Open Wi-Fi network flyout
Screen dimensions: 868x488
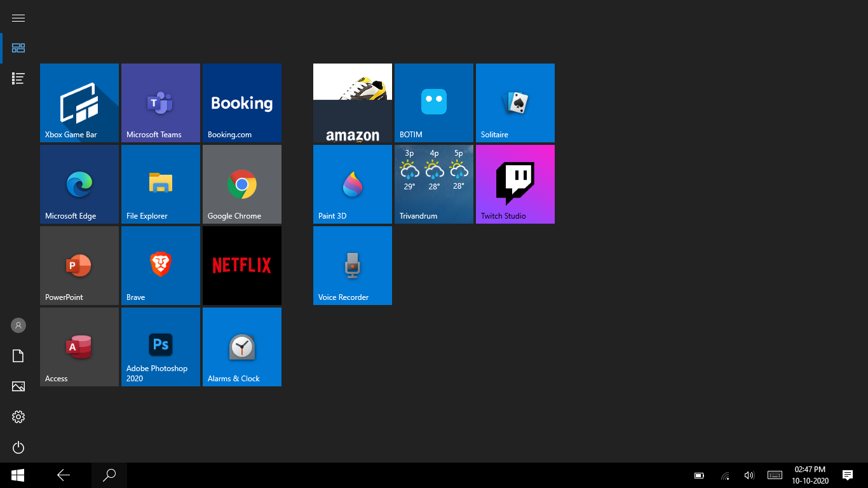725,475
